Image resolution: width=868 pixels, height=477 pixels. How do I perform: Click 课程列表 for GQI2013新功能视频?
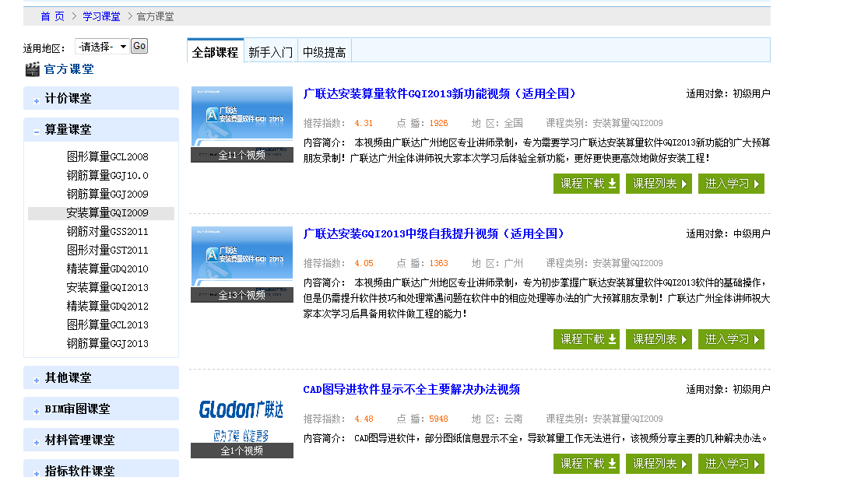[x=659, y=184]
